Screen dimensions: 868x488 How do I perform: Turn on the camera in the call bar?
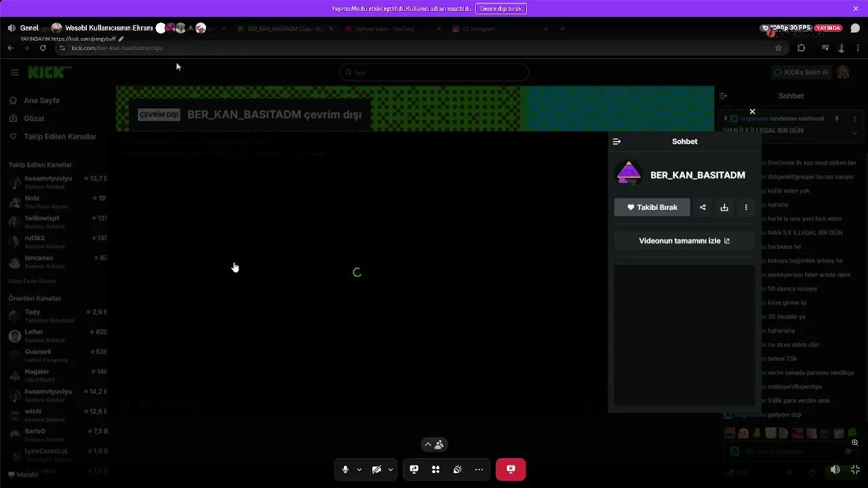tap(376, 470)
